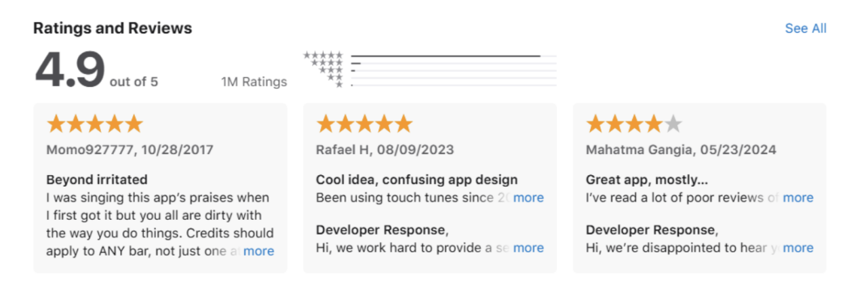
Task: Expand Mahatma Gangia's review text with more
Action: tap(798, 197)
